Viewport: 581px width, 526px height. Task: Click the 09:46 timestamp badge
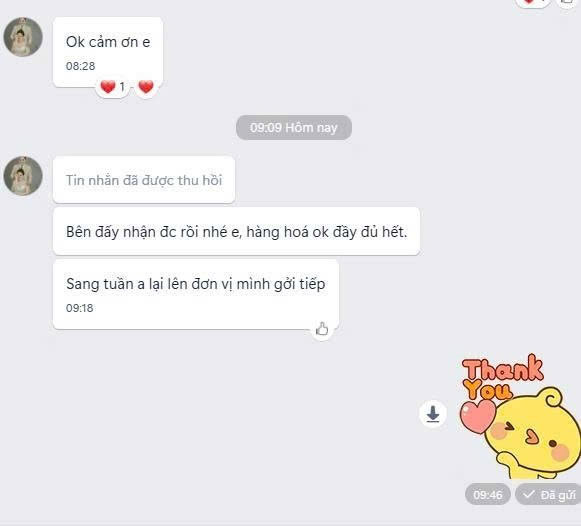(x=488, y=494)
